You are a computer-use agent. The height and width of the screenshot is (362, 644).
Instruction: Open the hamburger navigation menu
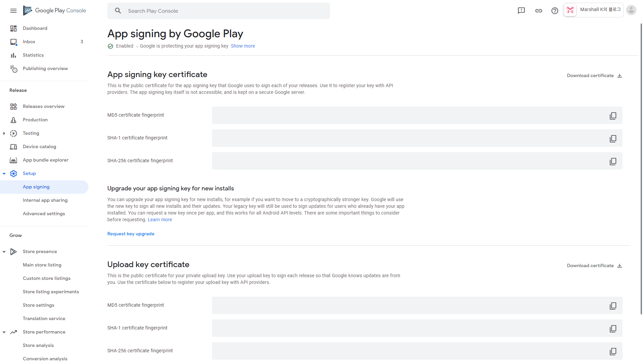coord(13,11)
